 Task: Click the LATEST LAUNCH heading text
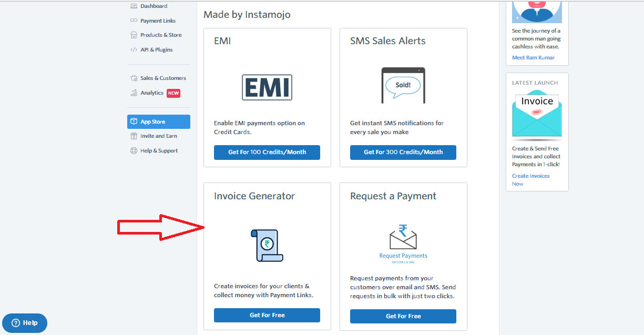point(535,83)
